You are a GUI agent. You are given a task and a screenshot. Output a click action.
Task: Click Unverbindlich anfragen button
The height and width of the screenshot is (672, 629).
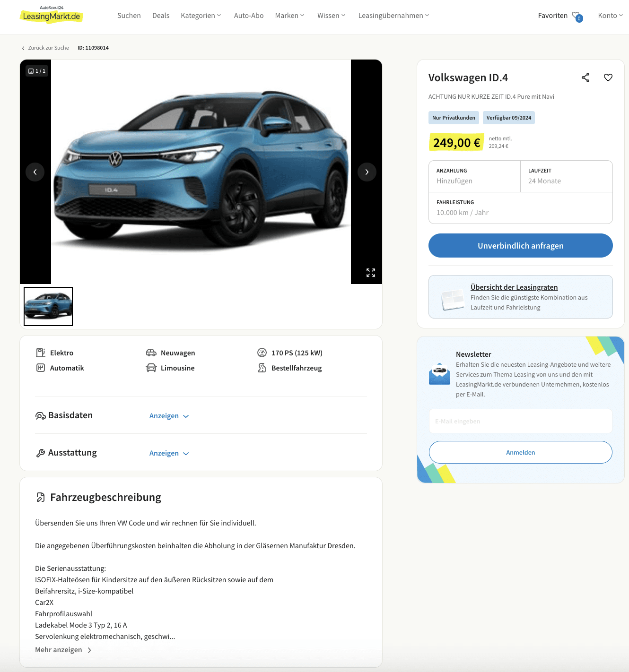tap(521, 246)
